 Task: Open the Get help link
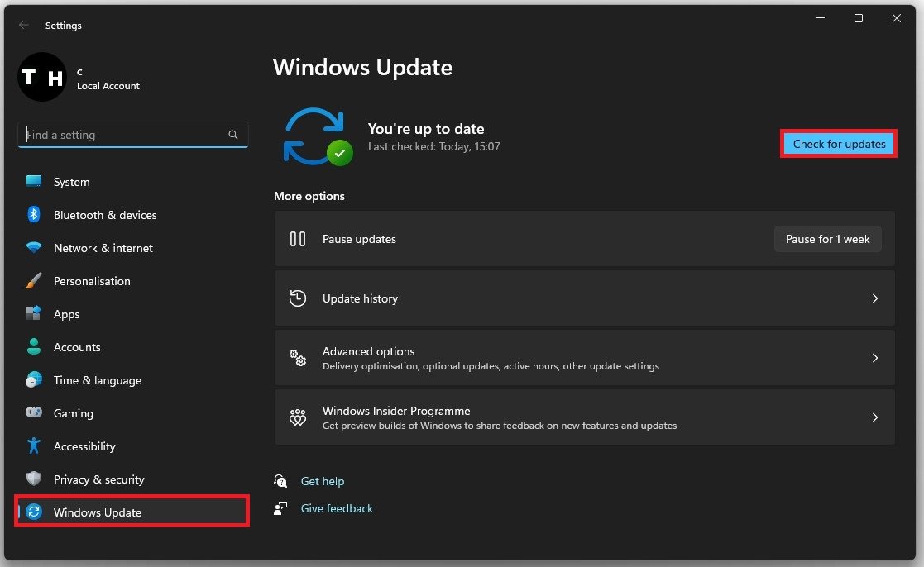(322, 481)
